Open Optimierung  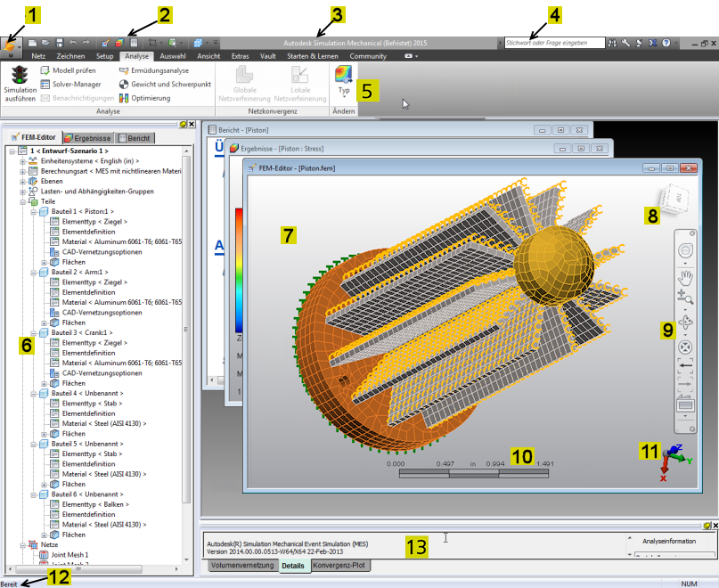[145, 98]
